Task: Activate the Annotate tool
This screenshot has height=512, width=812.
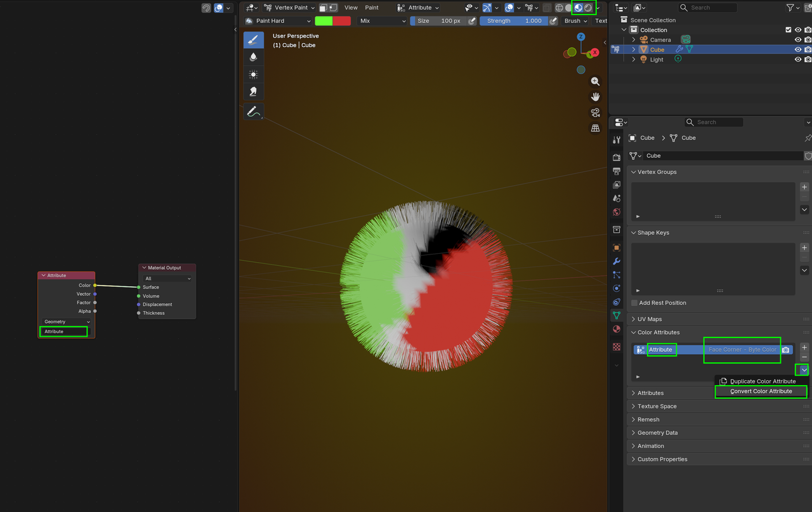Action: (x=254, y=112)
